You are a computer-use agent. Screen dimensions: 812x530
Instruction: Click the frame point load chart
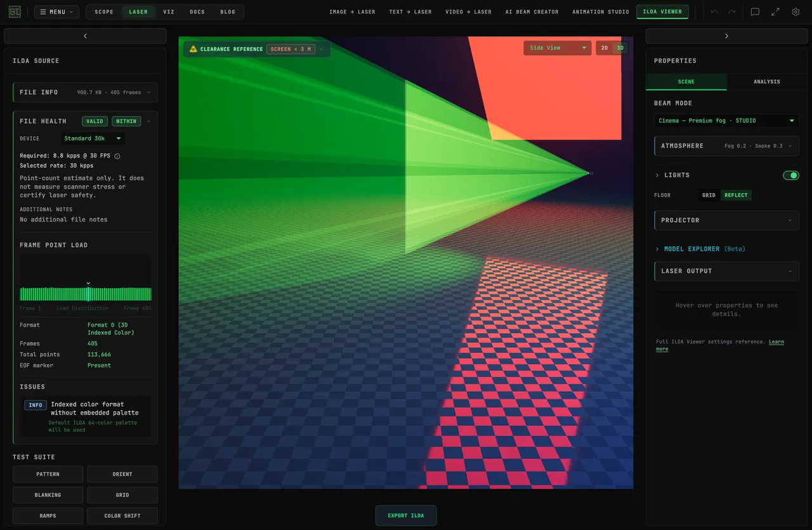click(x=86, y=278)
